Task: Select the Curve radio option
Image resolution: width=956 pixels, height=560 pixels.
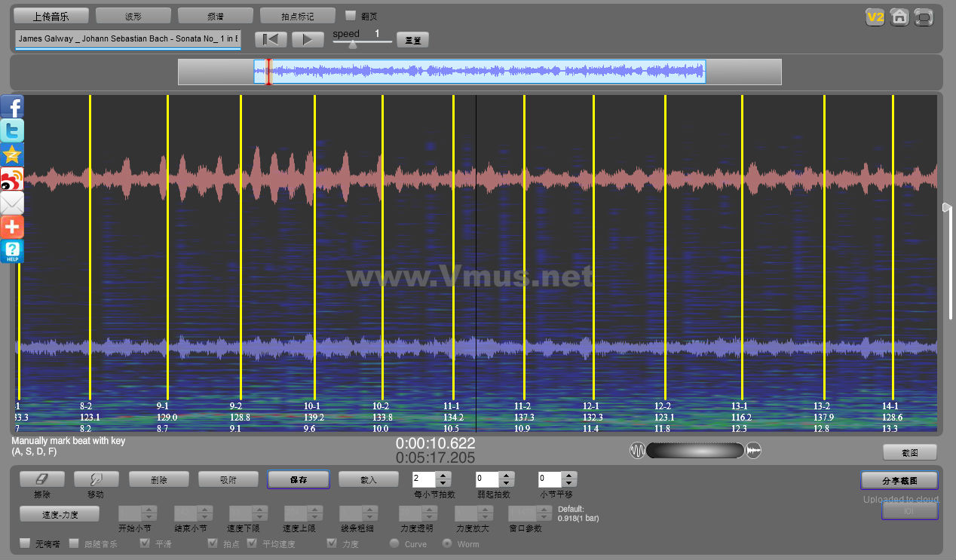Action: 394,543
